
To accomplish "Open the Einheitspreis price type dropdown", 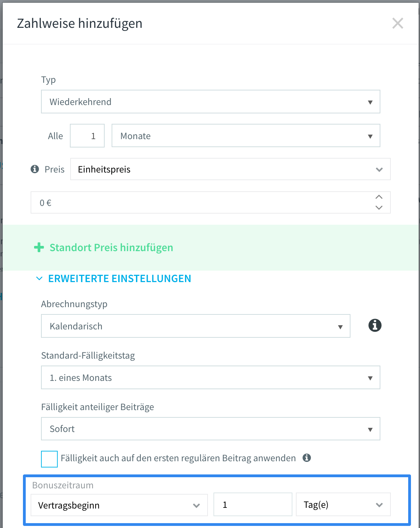I will [230, 169].
